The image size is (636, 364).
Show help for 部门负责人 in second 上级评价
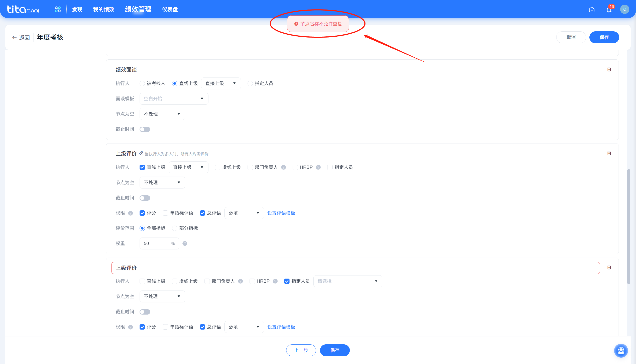pos(240,281)
